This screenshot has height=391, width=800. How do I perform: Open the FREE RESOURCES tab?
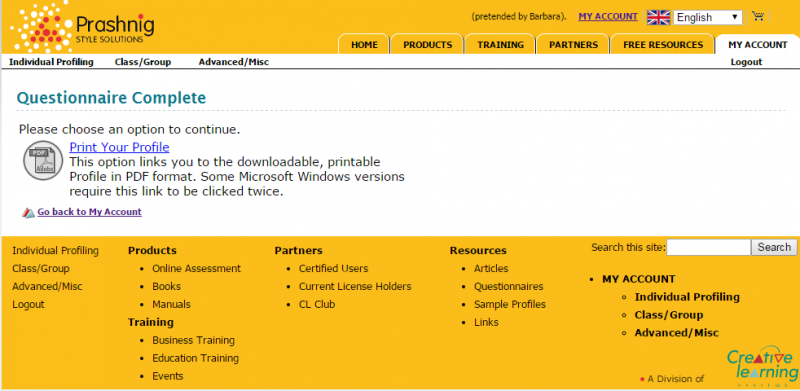(663, 44)
